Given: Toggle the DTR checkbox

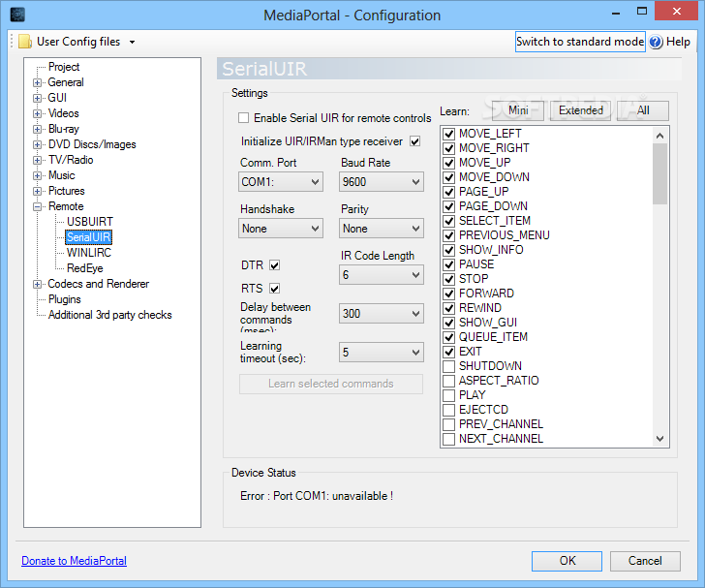Looking at the screenshot, I should tap(275, 265).
